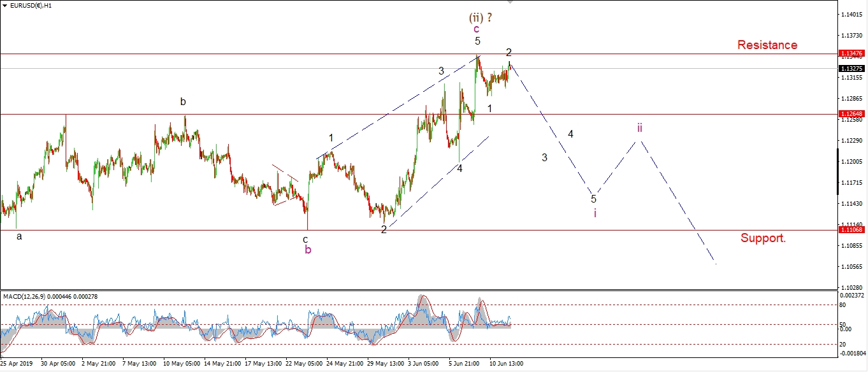Select the purple wave ii projection label
This screenshot has height=372, width=868.
point(640,128)
